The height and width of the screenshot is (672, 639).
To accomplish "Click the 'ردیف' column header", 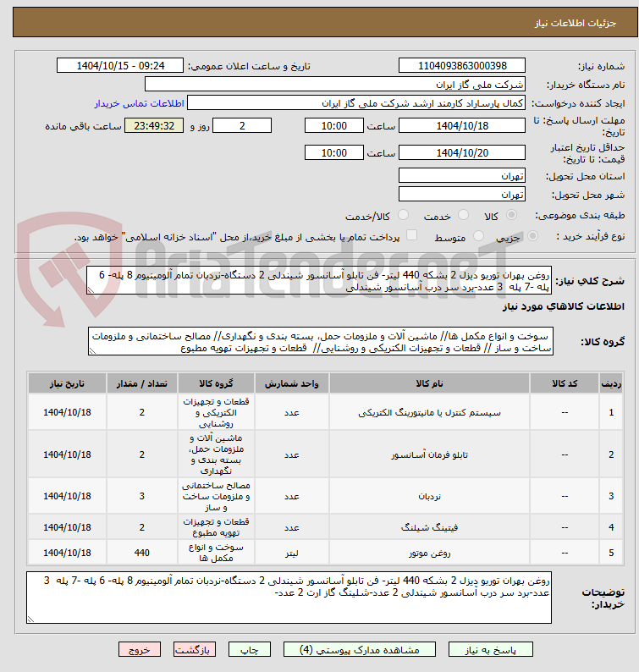I will (611, 383).
